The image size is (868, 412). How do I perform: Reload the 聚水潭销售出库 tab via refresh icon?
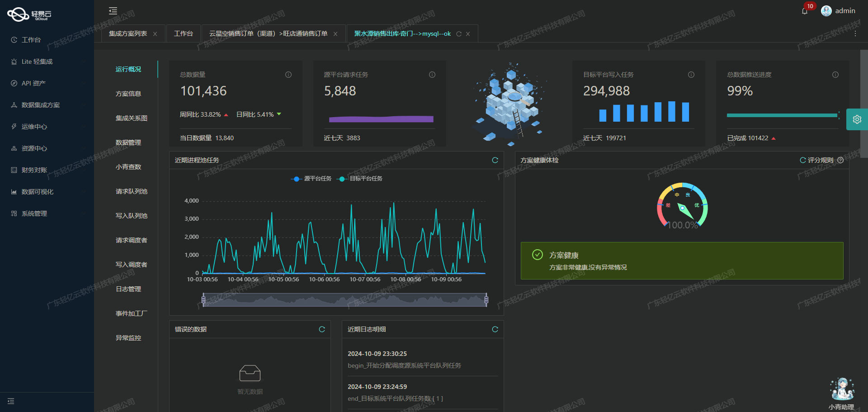[459, 34]
